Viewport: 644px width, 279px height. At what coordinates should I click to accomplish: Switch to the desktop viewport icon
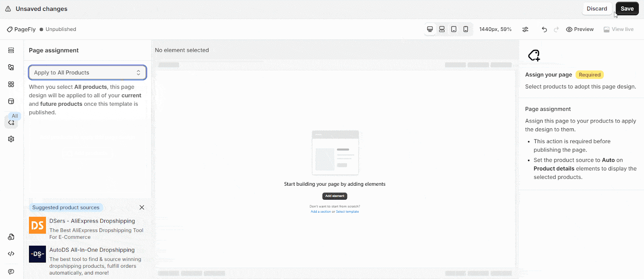430,29
